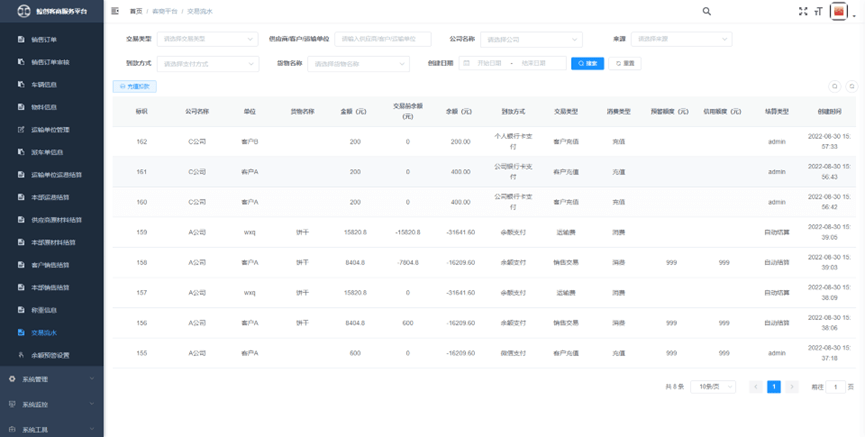The image size is (865, 437).
Task: Click the 重置 reset button
Action: [625, 63]
